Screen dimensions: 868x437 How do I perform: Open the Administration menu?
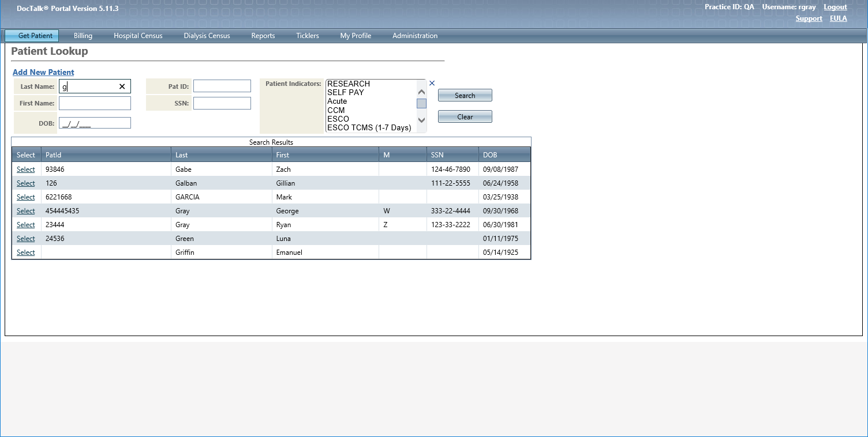tap(414, 36)
